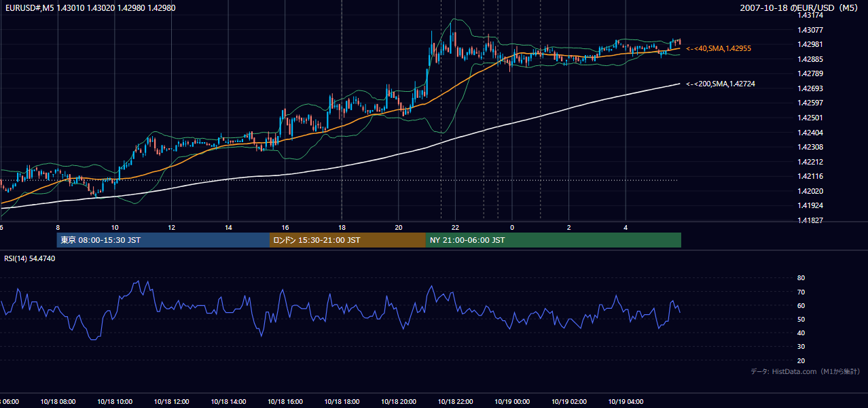The height and width of the screenshot is (408, 868).
Task: Click the 10/19 04:00 time axis label
Action: [x=626, y=402]
